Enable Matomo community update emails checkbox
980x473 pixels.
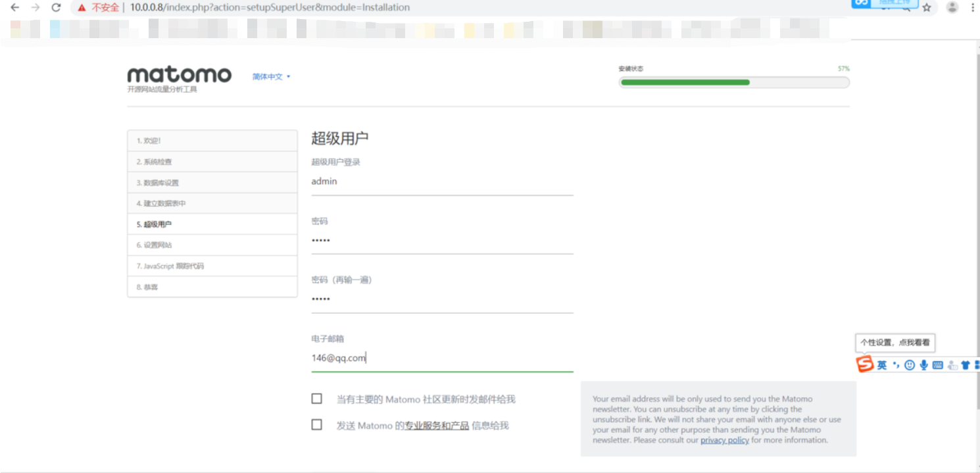click(317, 399)
